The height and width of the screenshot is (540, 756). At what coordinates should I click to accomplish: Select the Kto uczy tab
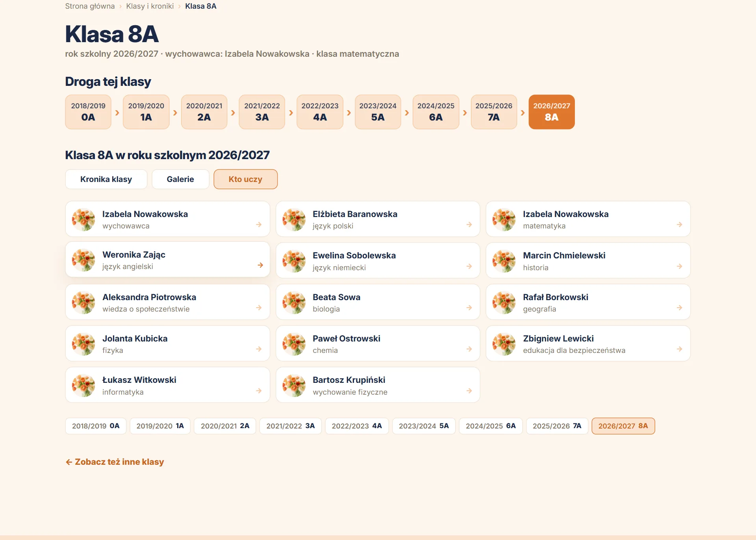(245, 179)
